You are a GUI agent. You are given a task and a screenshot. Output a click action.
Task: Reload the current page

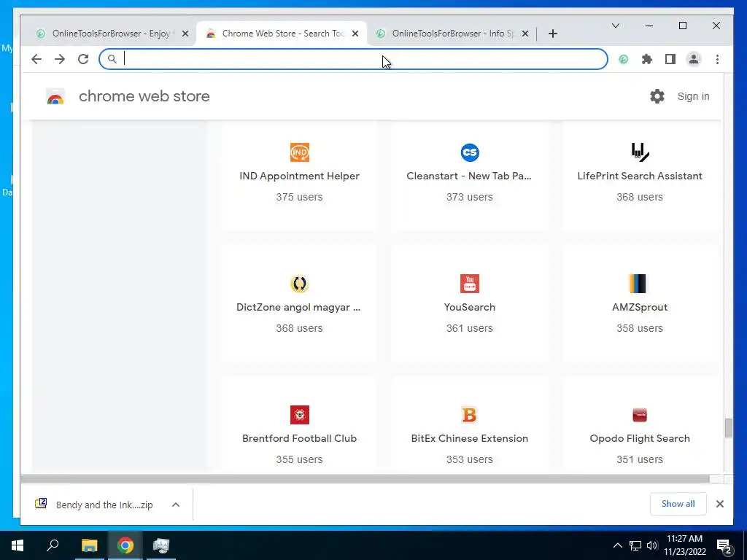(x=83, y=59)
